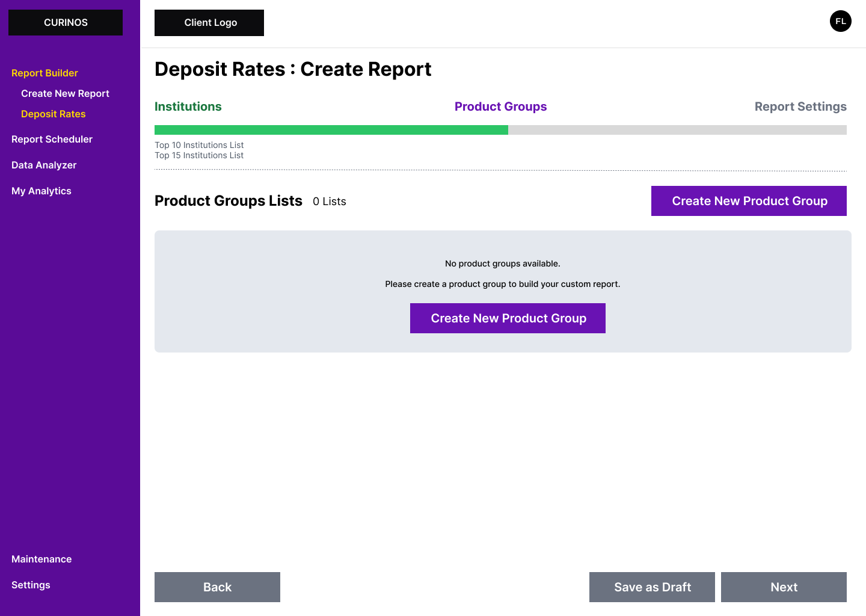This screenshot has width=866, height=616.
Task: Select Deposit Rates in the sidebar
Action: pyautogui.click(x=53, y=114)
